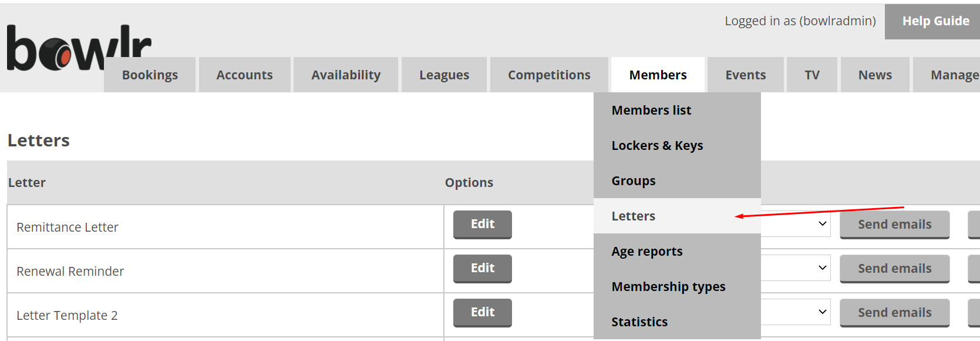Select Membership types menu item
The image size is (980, 341).
[668, 287]
